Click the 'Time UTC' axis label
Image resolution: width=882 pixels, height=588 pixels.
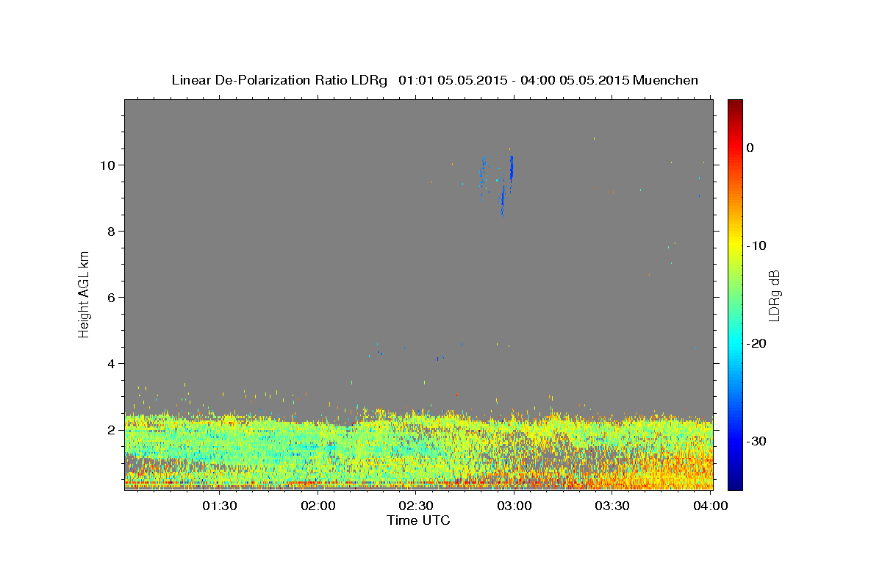click(418, 520)
